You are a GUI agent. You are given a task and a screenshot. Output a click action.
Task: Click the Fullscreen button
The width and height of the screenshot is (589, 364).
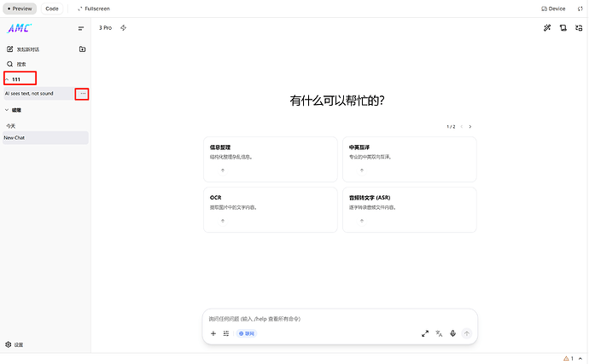pos(94,9)
